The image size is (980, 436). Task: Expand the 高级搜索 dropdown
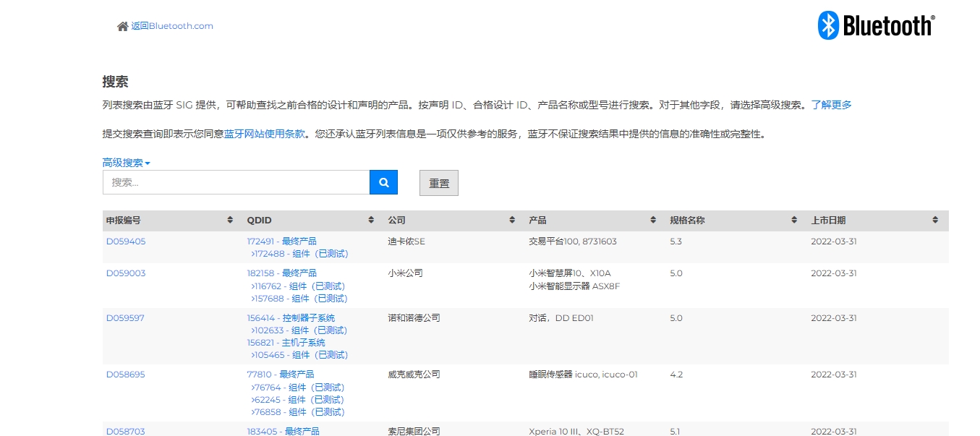[x=126, y=163]
